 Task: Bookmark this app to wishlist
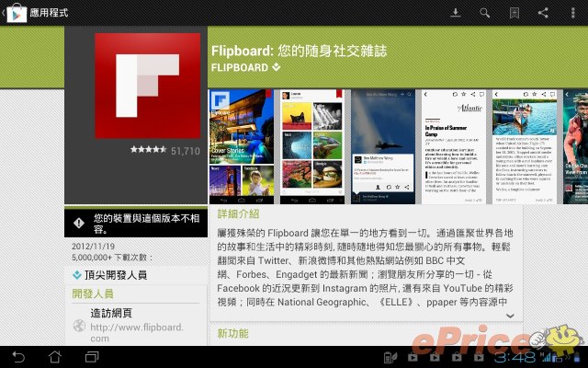514,13
